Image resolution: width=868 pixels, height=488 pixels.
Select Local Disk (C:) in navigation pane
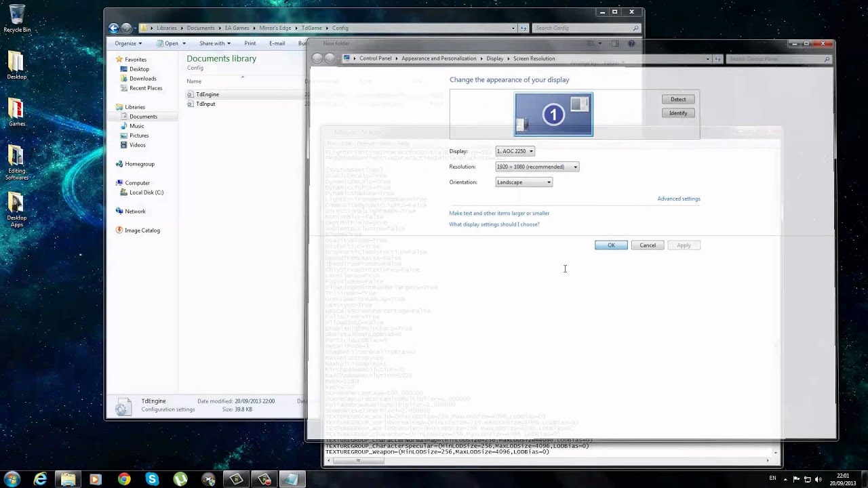tap(141, 192)
